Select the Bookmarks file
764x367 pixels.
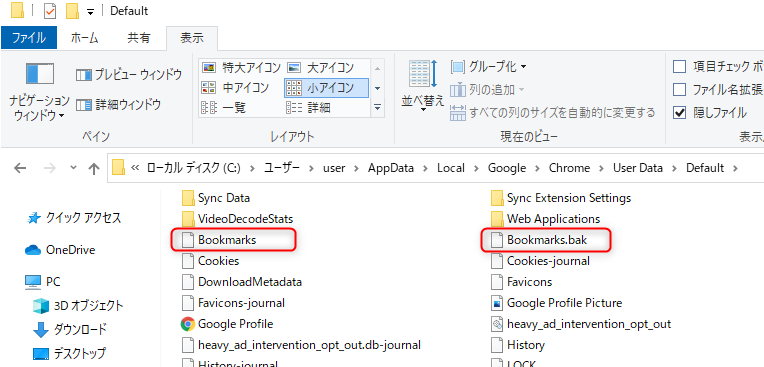pyautogui.click(x=219, y=240)
